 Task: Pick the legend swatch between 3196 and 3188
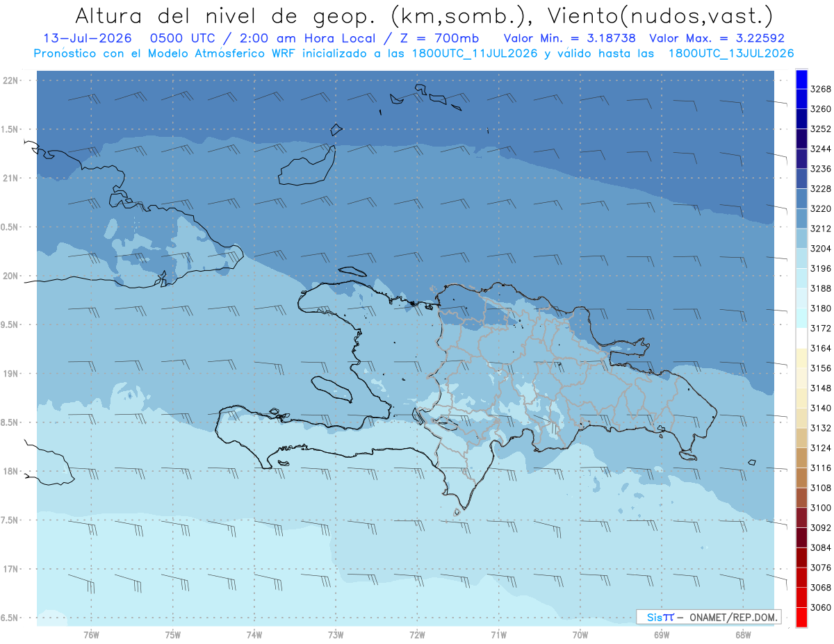(801, 278)
